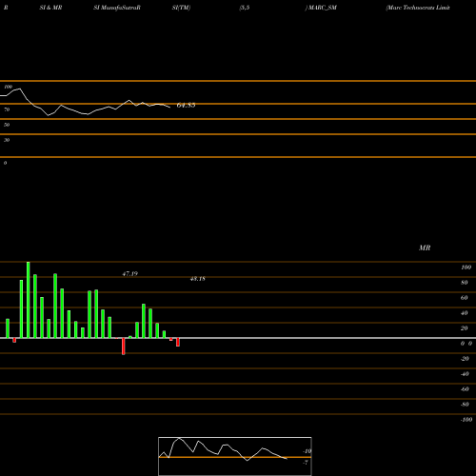The height and width of the screenshot is (476, 476).
Task: Click the MR axis label -100
Action: pyautogui.click(x=466, y=420)
